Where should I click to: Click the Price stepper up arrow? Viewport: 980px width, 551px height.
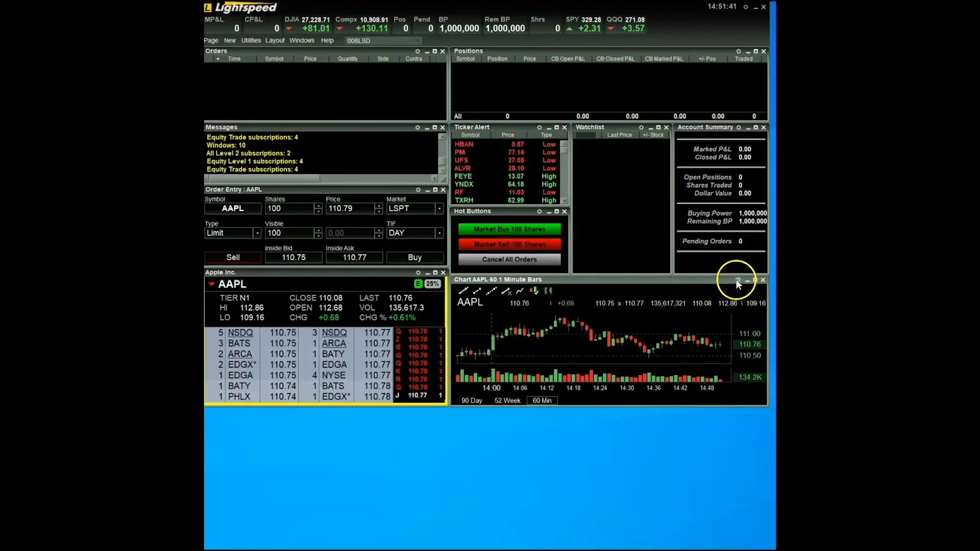[378, 206]
